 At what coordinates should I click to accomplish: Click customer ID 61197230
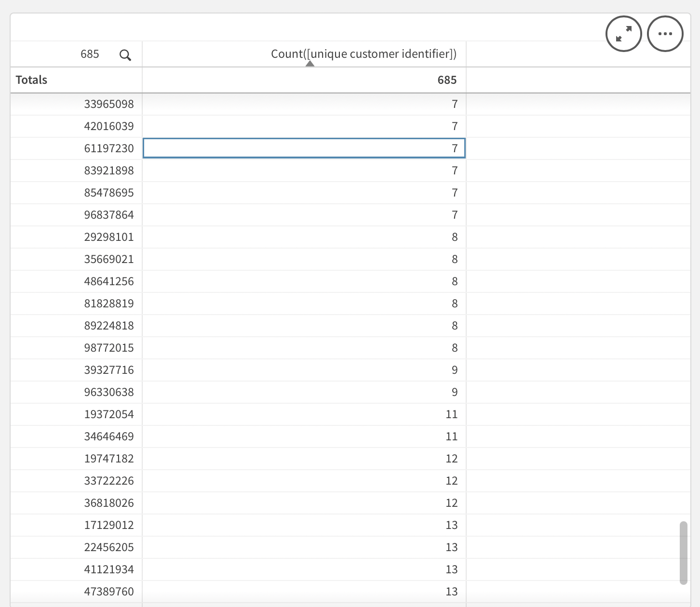(x=109, y=148)
